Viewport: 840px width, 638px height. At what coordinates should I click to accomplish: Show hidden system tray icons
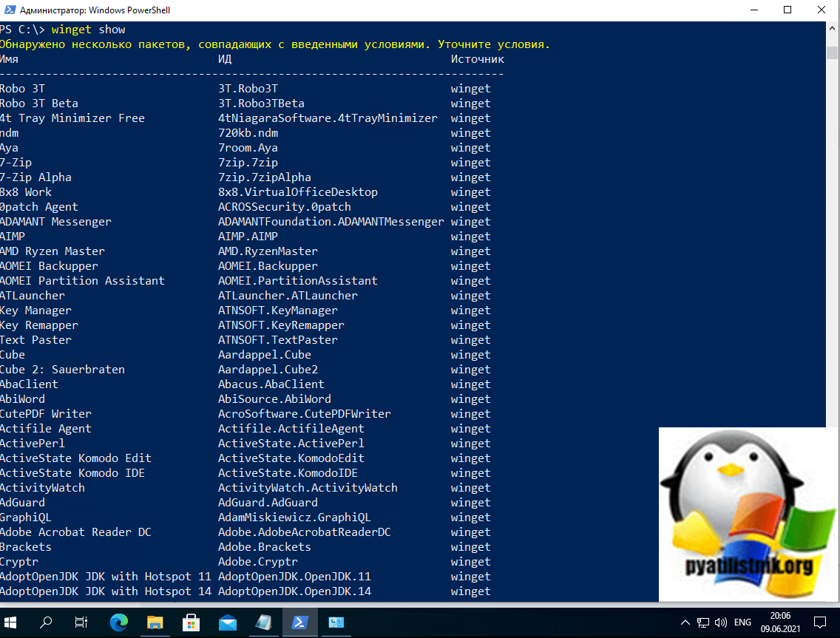(x=685, y=622)
